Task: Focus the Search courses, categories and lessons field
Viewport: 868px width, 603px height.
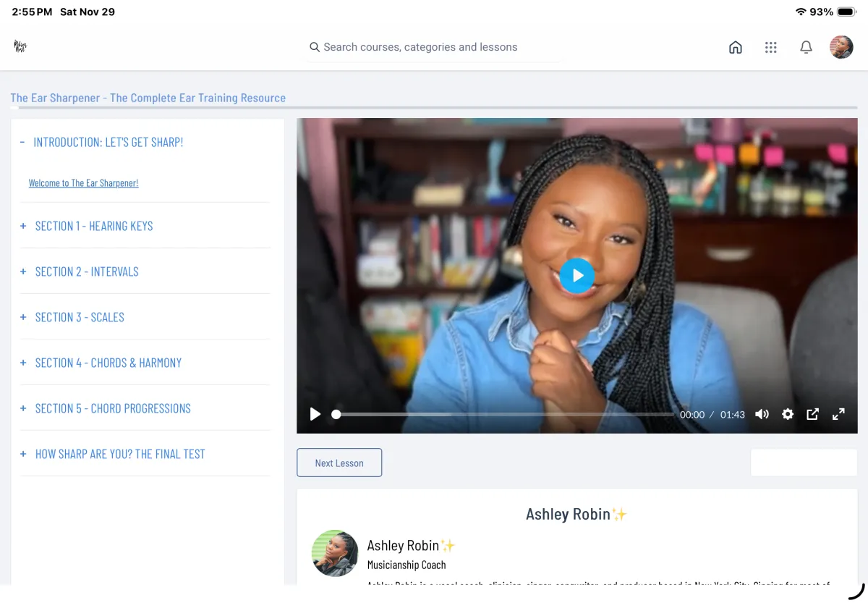Action: [x=434, y=47]
